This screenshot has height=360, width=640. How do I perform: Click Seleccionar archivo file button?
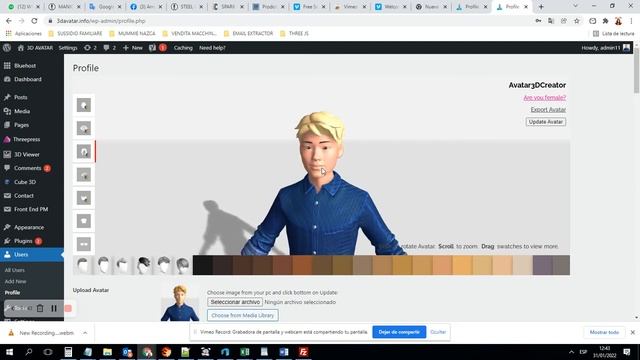pyautogui.click(x=235, y=302)
